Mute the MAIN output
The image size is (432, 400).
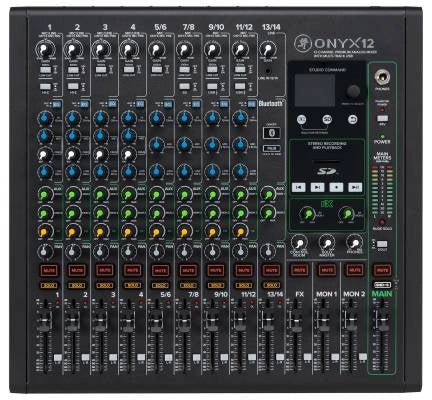tap(382, 270)
